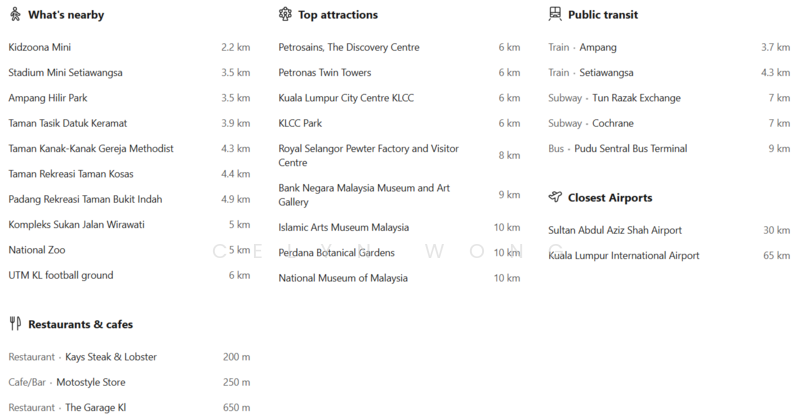Select Islamic Arts Museum Malaysia
Screen dimensions: 800x420
(x=343, y=227)
